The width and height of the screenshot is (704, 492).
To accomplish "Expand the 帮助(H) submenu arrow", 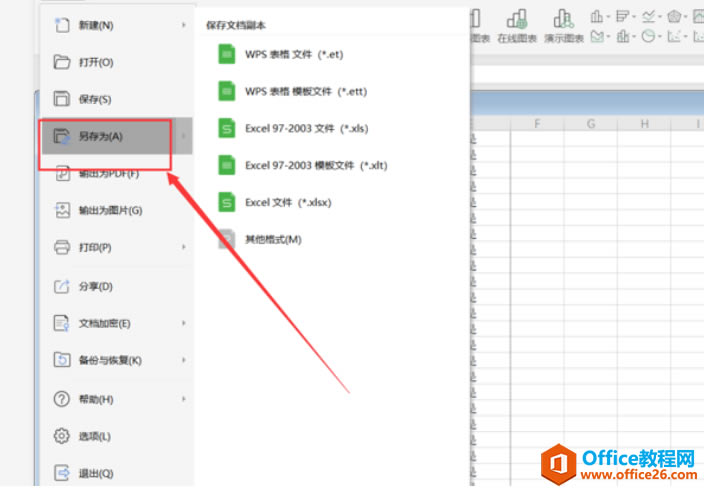I will 184,399.
